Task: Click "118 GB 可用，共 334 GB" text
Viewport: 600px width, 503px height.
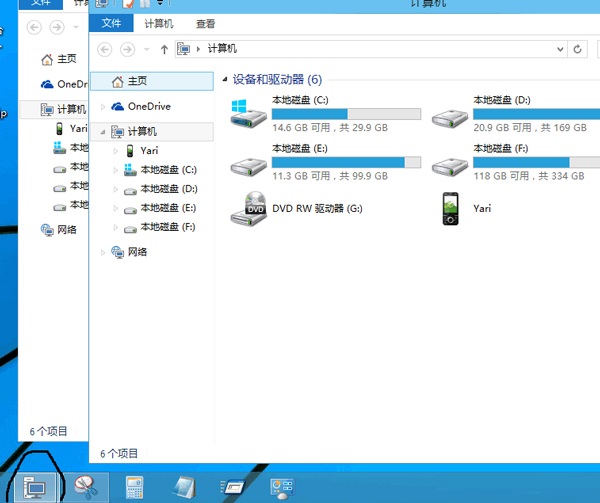Action: [529, 176]
